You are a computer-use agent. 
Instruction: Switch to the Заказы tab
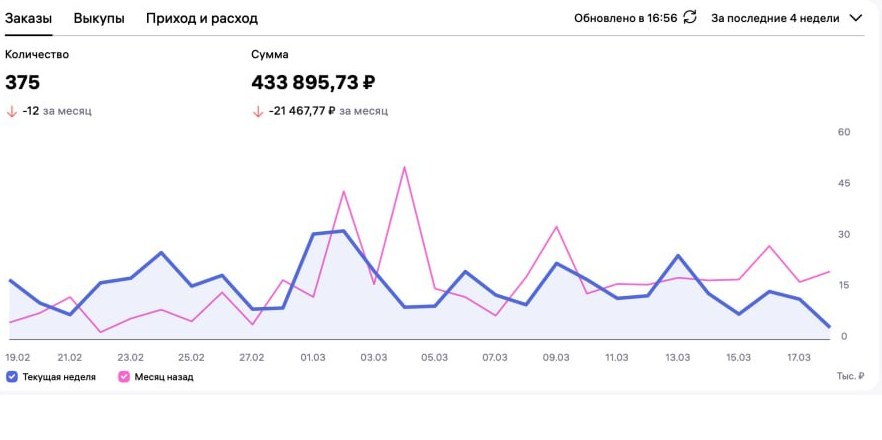[29, 19]
